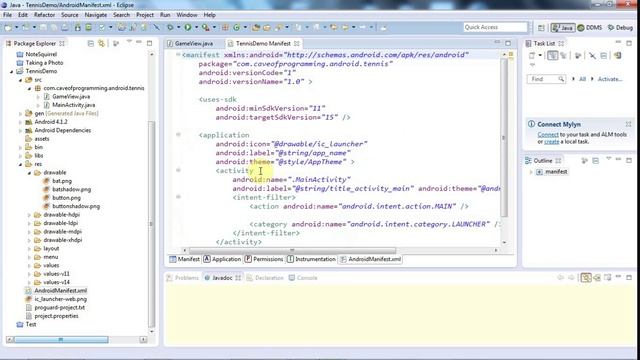Screen dimensions: 640x360
Task: Open the Instrumentation tab of manifest editor
Action: [x=311, y=259]
